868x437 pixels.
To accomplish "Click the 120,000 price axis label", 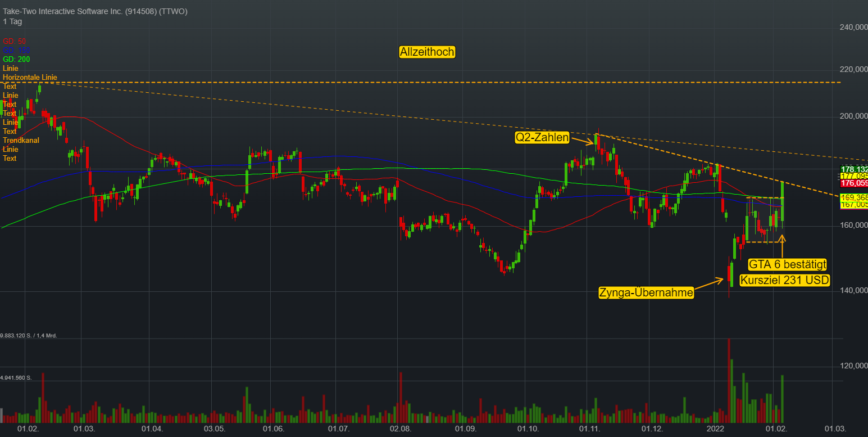I will (854, 366).
